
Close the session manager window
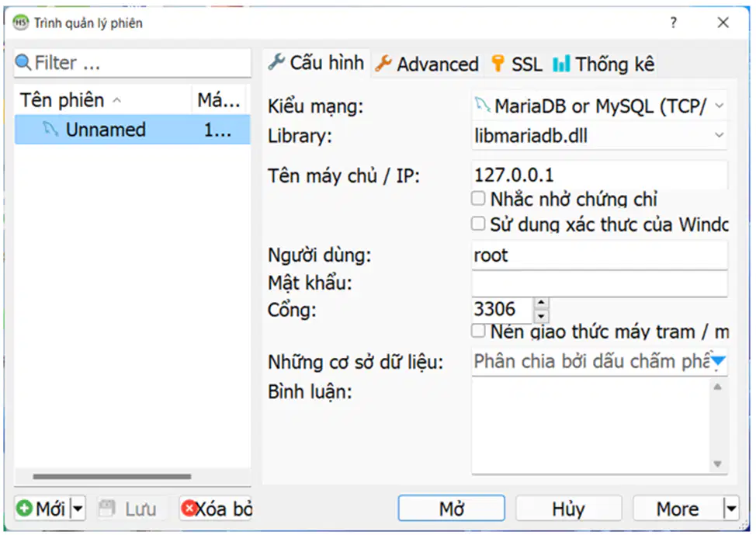click(x=723, y=23)
